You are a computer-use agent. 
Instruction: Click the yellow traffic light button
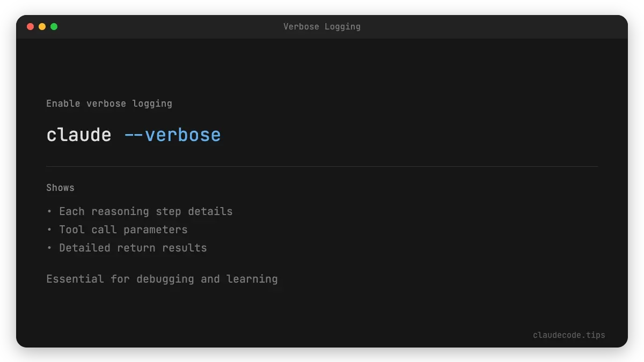pyautogui.click(x=42, y=26)
